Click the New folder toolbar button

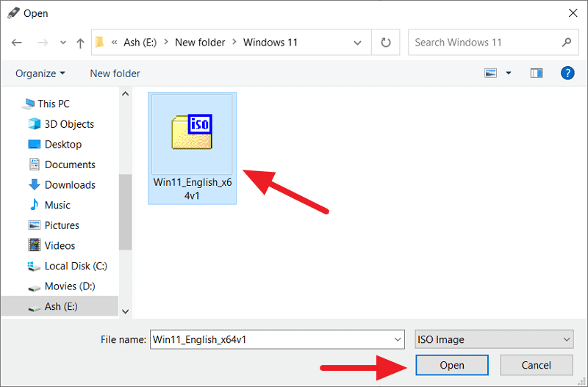pyautogui.click(x=115, y=73)
